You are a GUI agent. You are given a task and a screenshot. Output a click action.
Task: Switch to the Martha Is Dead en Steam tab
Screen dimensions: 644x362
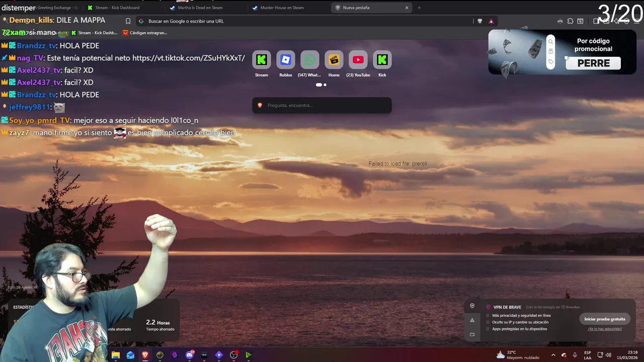205,8
